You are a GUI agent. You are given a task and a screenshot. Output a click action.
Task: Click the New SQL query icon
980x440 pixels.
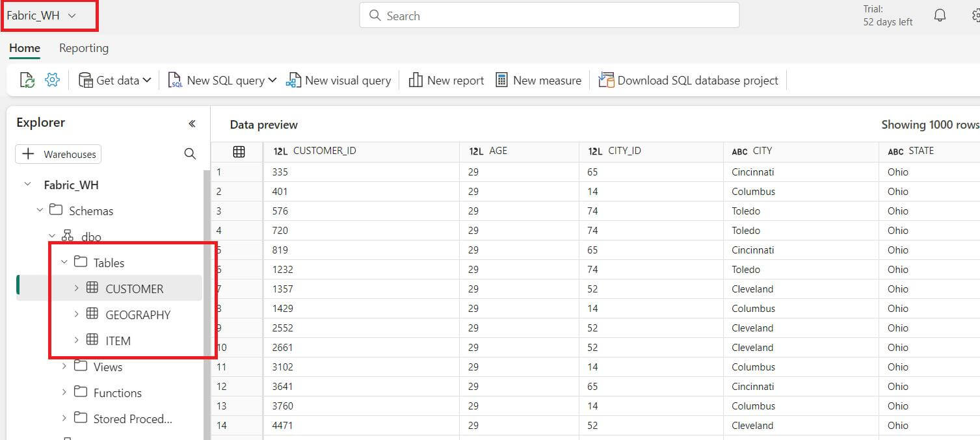[175, 80]
